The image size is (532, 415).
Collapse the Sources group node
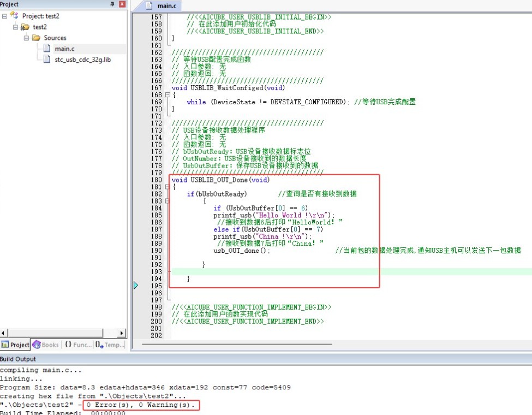(26, 38)
